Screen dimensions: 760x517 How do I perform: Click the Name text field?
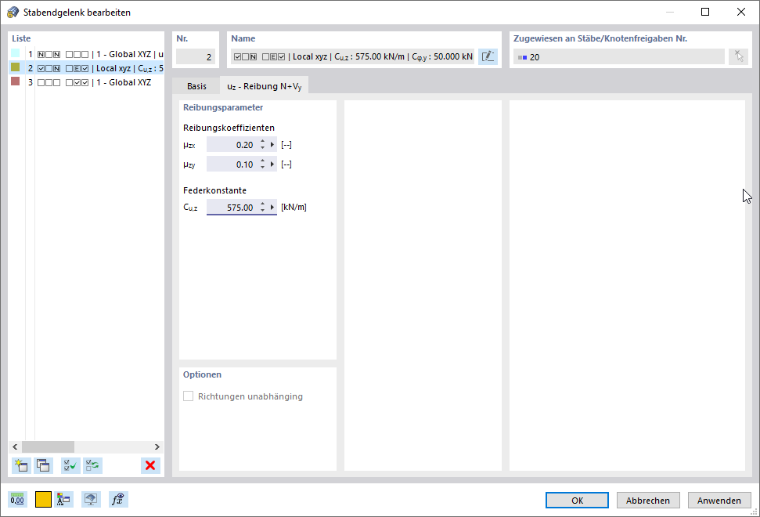point(352,57)
